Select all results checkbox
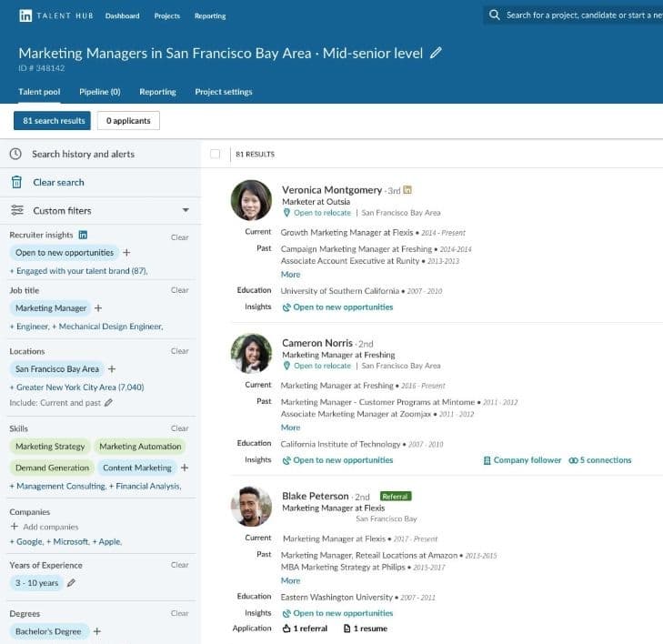This screenshot has height=644, width=663. point(216,154)
